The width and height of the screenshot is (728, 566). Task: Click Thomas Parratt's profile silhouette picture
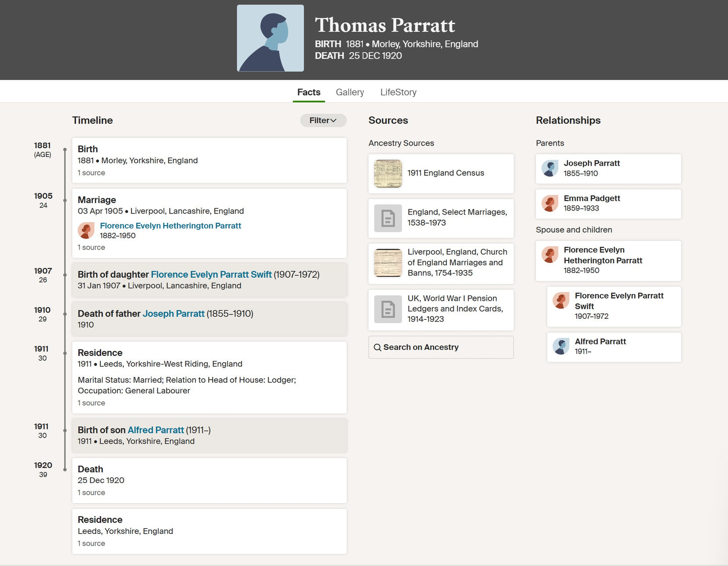(x=271, y=38)
